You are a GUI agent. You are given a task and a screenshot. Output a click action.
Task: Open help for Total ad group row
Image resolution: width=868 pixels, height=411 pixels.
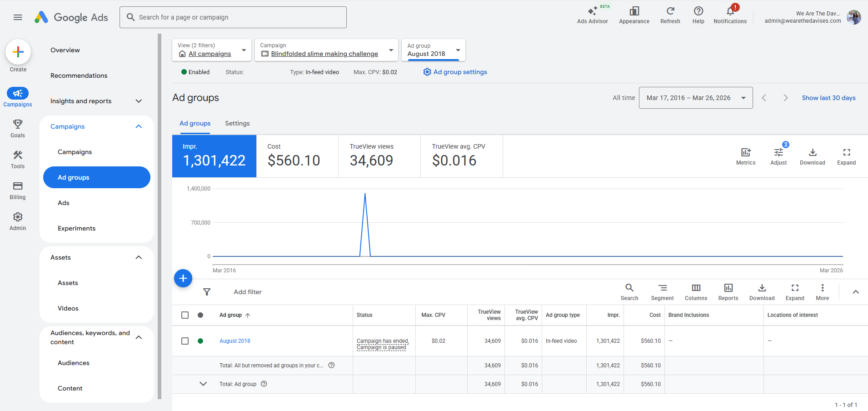point(264,384)
